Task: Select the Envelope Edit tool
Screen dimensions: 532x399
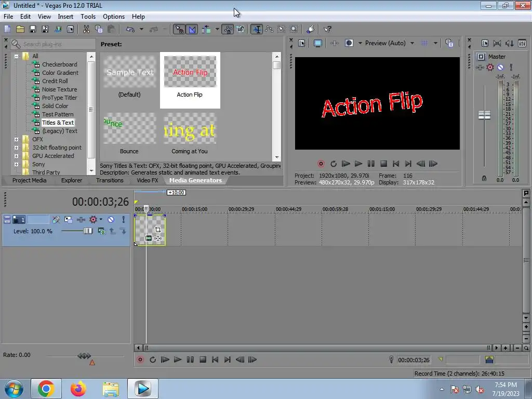Action: (x=269, y=30)
